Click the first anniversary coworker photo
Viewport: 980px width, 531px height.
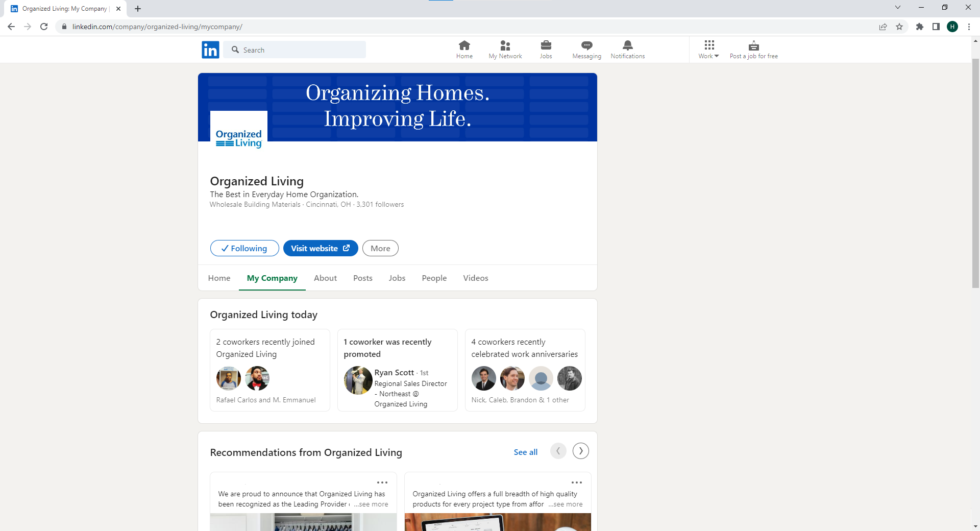pos(484,378)
